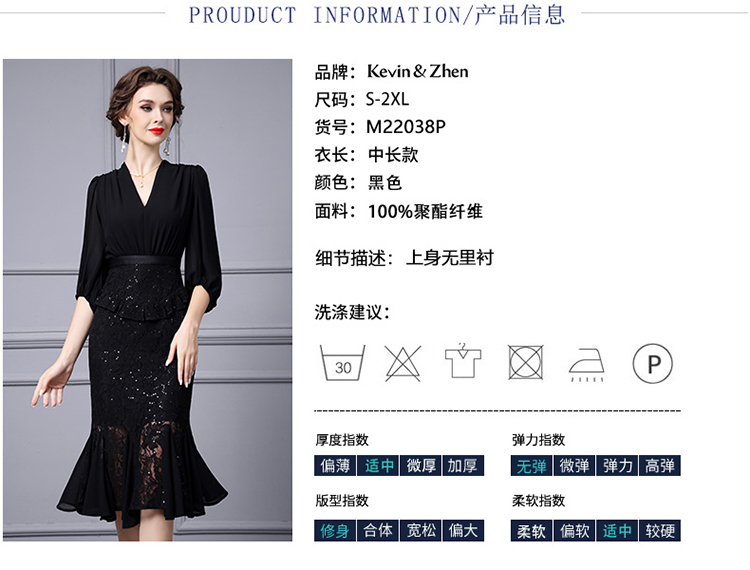The height and width of the screenshot is (570, 750).
Task: Select the 柔软 softness option
Action: click(x=531, y=530)
